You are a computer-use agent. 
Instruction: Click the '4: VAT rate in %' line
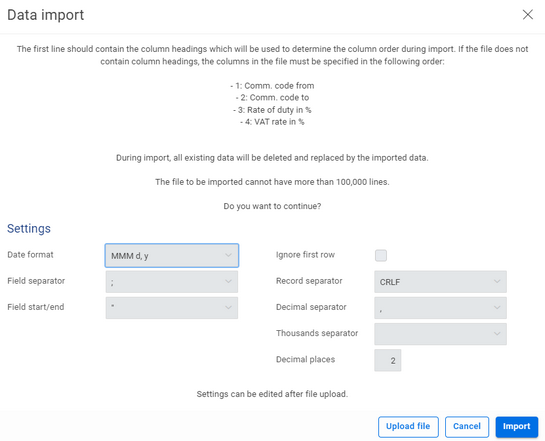pos(272,122)
